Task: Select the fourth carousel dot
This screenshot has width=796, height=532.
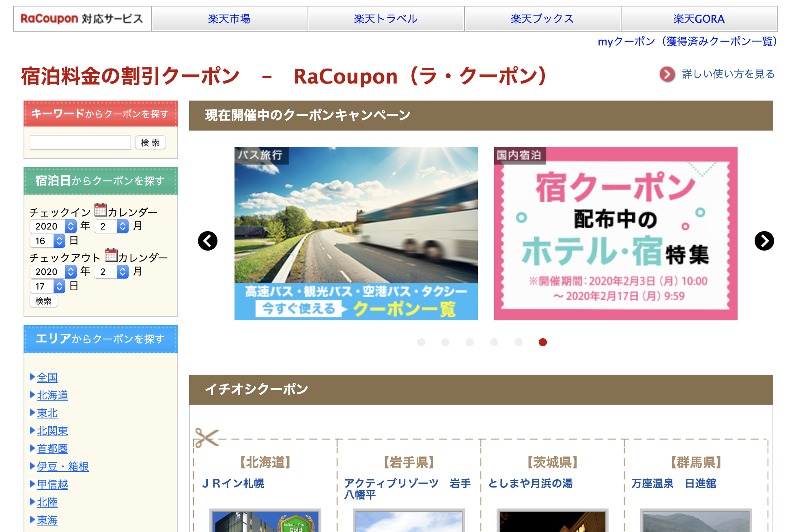Action: point(494,342)
